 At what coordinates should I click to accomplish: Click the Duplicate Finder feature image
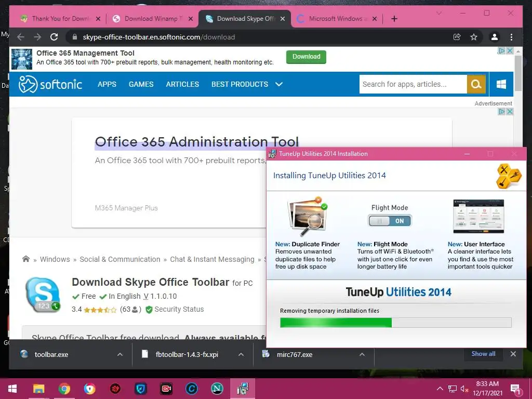click(308, 217)
